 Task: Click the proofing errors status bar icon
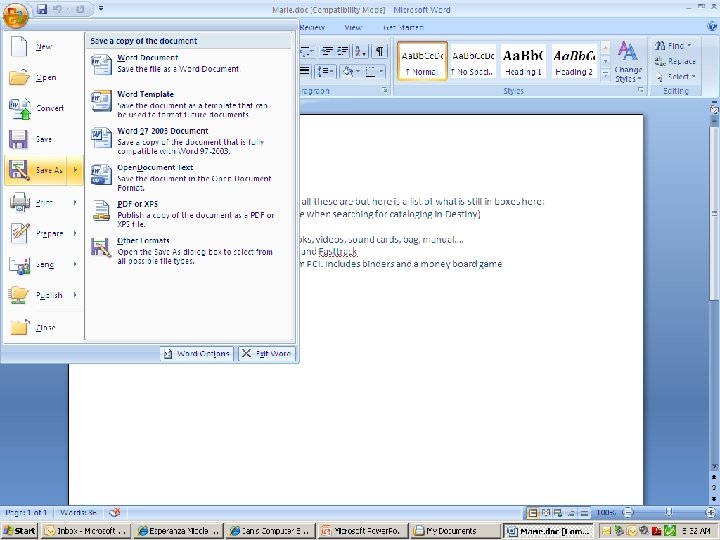coord(115,512)
